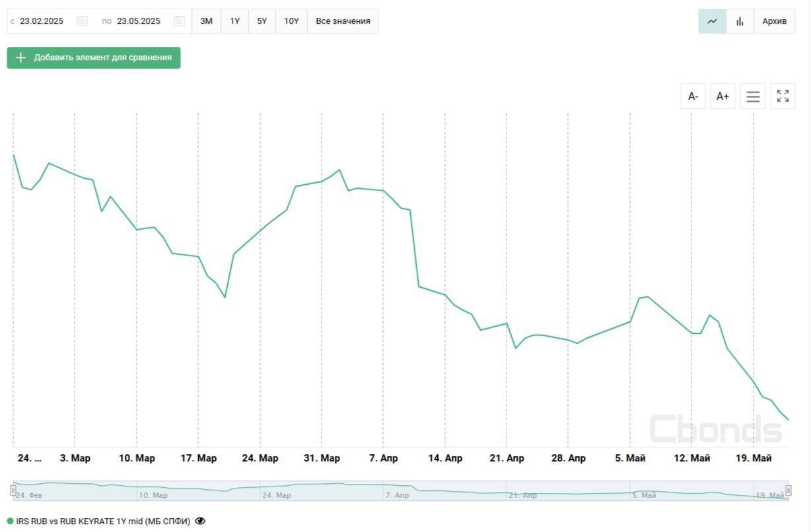Select the 5Y time range

pyautogui.click(x=262, y=21)
